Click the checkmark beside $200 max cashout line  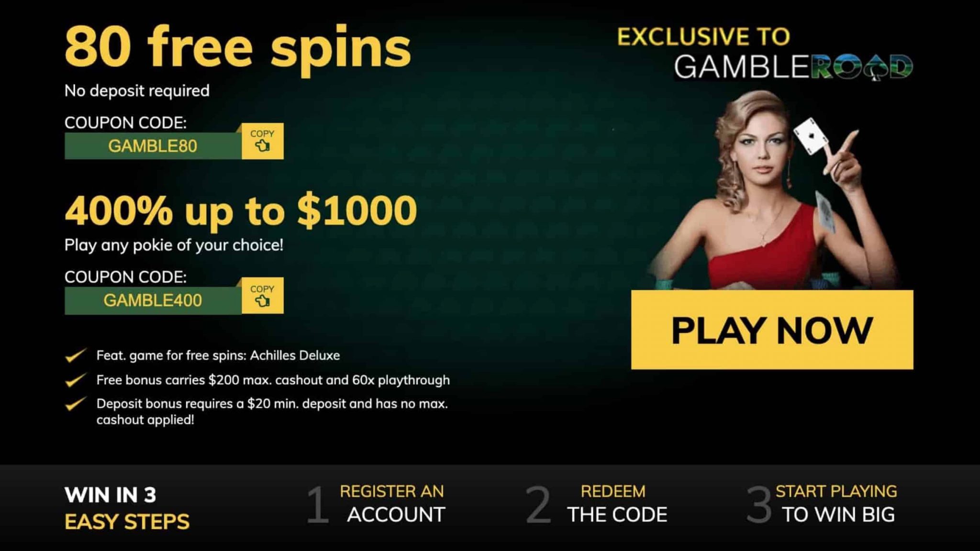(x=76, y=380)
